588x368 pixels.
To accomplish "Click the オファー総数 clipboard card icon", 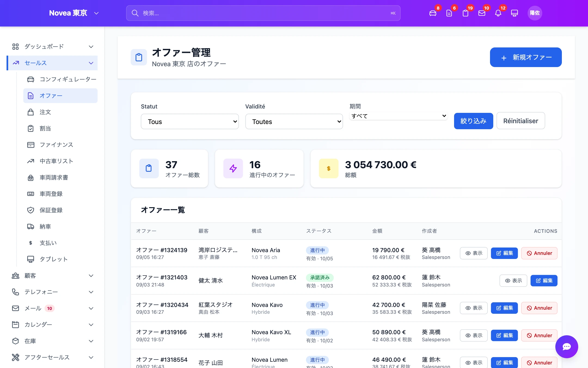I will click(x=149, y=168).
